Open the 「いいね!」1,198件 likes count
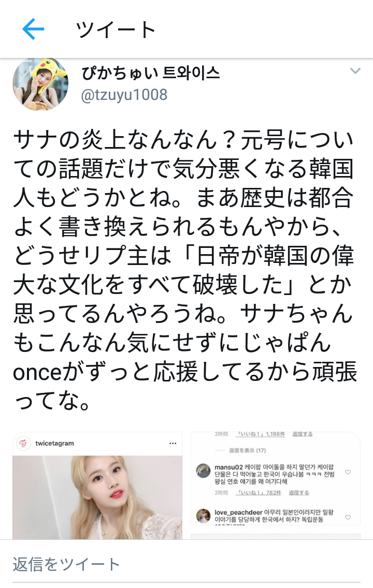Viewport: 373px width, 588px height. tap(261, 434)
